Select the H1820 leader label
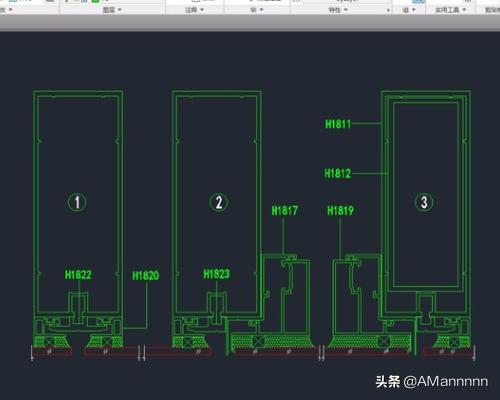The image size is (500, 400). (x=146, y=275)
